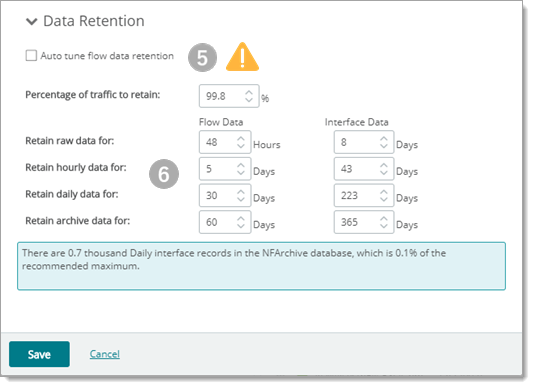Click the interface daily field showing 223
The image size is (533, 387).
coord(364,196)
